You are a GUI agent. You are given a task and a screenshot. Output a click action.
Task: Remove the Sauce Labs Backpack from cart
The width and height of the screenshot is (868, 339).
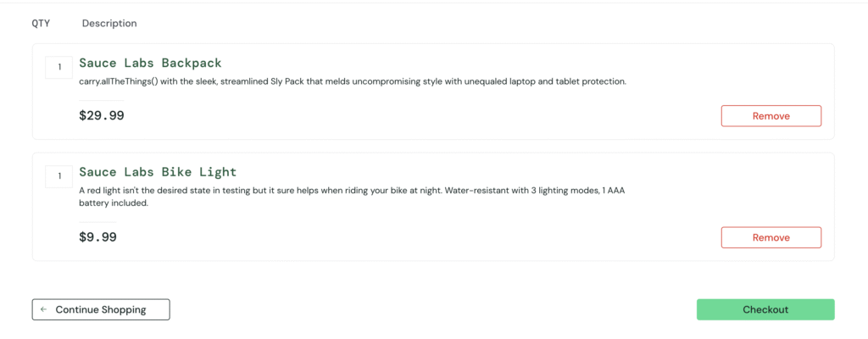(x=771, y=116)
